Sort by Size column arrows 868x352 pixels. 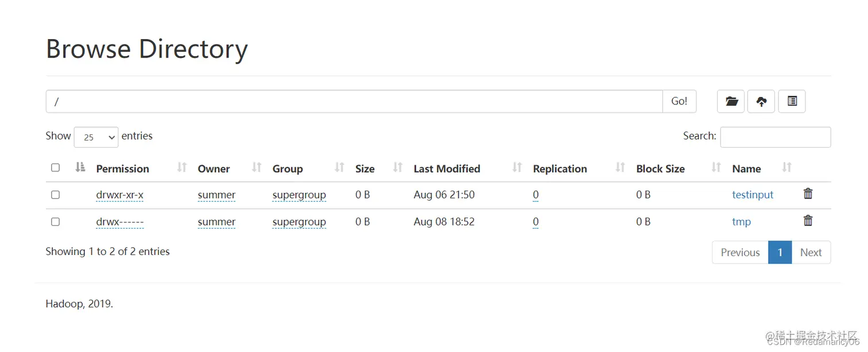pyautogui.click(x=398, y=167)
